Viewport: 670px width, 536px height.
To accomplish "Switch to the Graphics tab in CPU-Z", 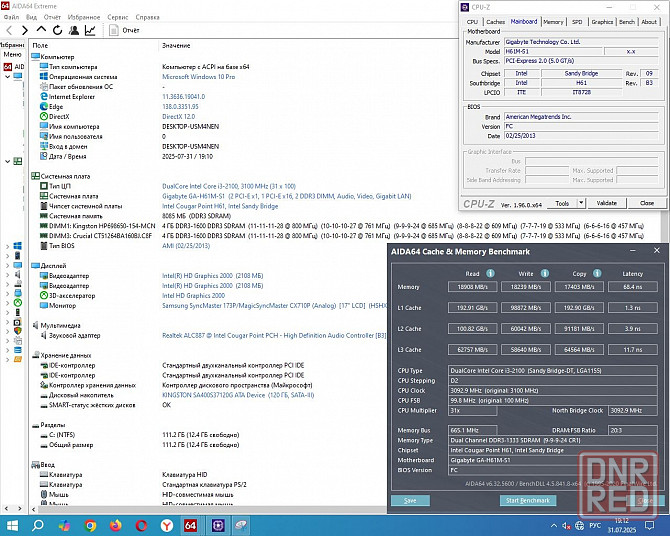I will (602, 22).
